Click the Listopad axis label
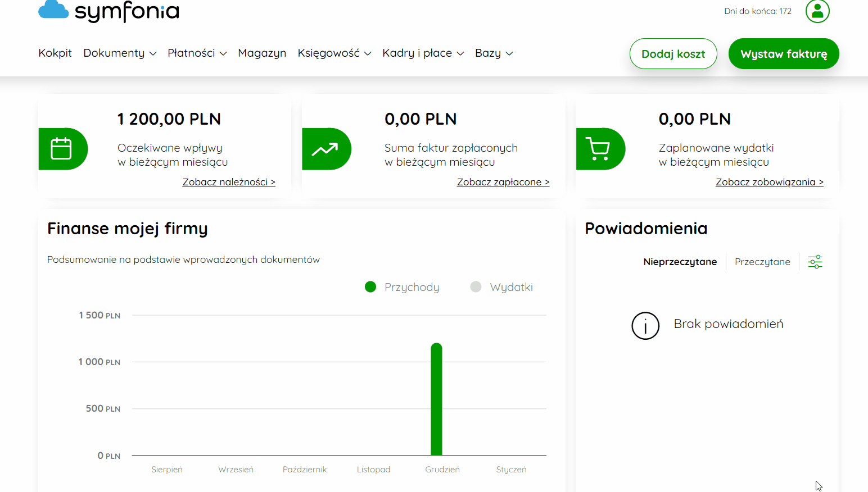Image resolution: width=868 pixels, height=492 pixels. pyautogui.click(x=373, y=470)
